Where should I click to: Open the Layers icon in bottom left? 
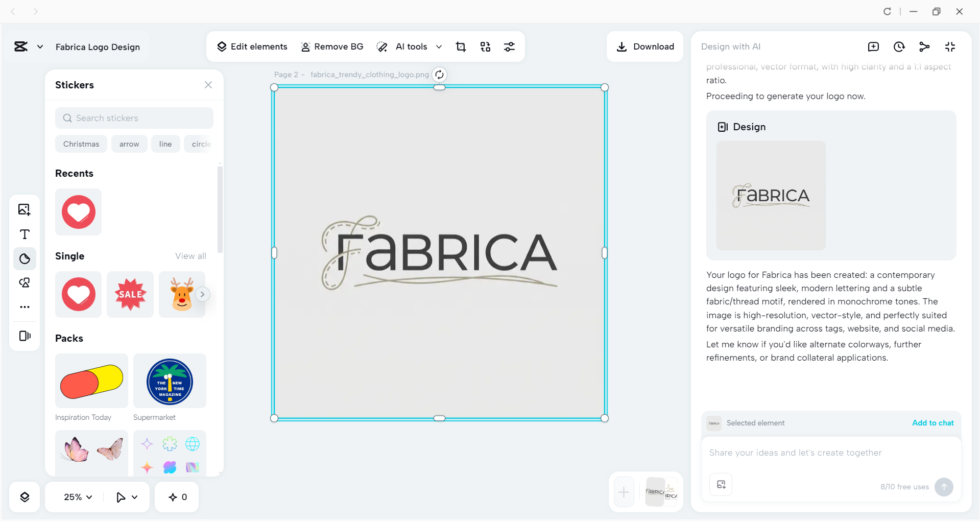pos(24,496)
